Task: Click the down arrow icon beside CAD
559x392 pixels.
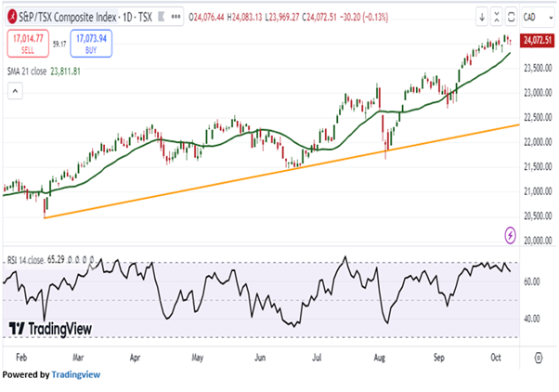Action: tap(483, 18)
